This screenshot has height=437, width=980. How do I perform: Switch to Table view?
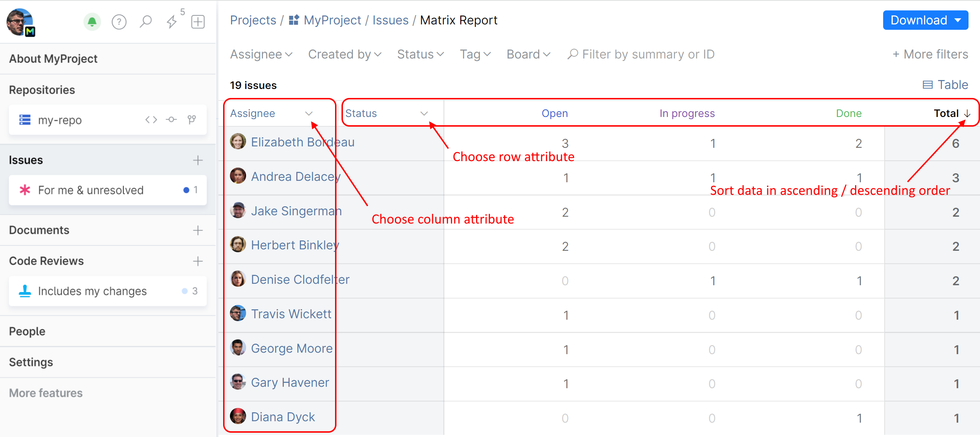click(945, 85)
